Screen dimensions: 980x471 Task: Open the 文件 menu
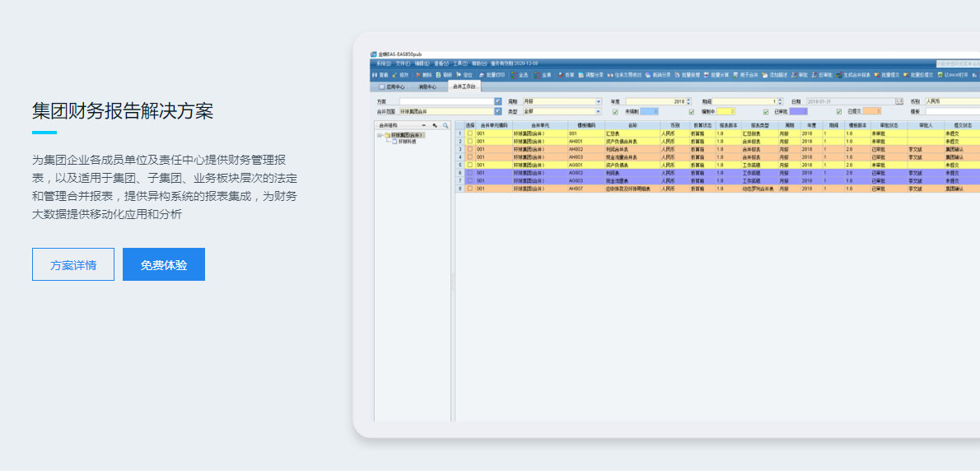tap(404, 63)
